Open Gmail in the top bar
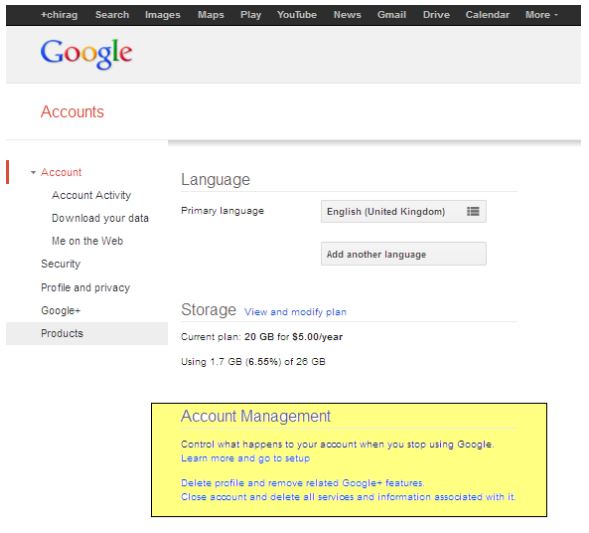The image size is (589, 533). point(391,15)
